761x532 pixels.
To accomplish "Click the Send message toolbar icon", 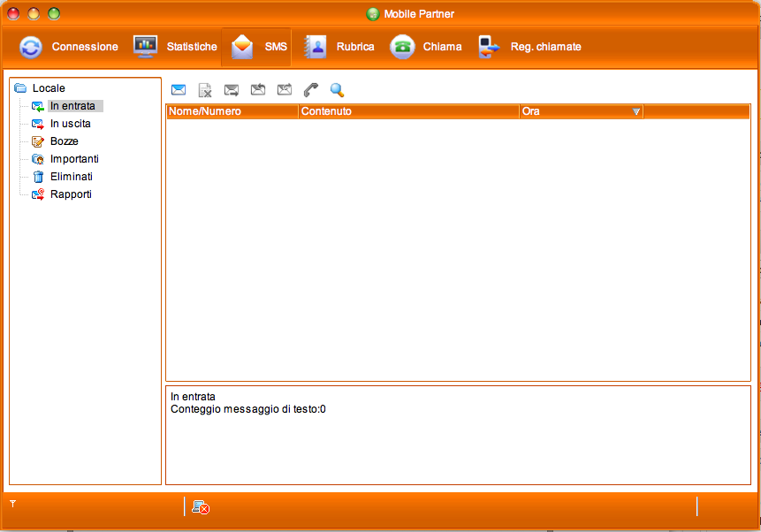I will pos(232,89).
